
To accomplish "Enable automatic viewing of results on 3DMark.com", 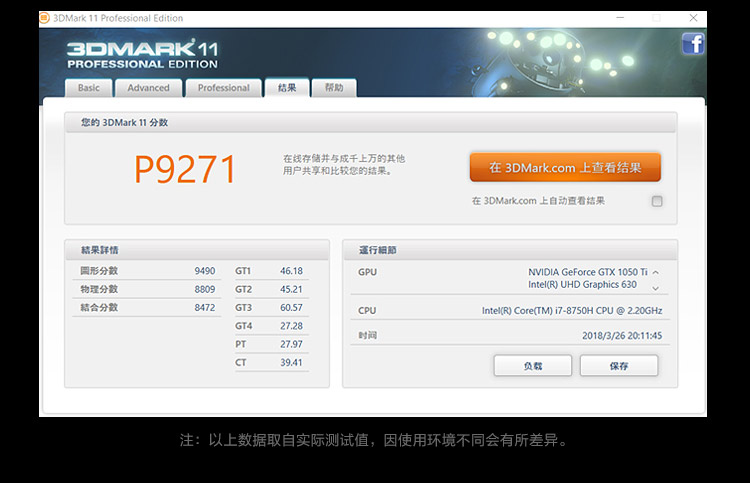I will (x=657, y=201).
